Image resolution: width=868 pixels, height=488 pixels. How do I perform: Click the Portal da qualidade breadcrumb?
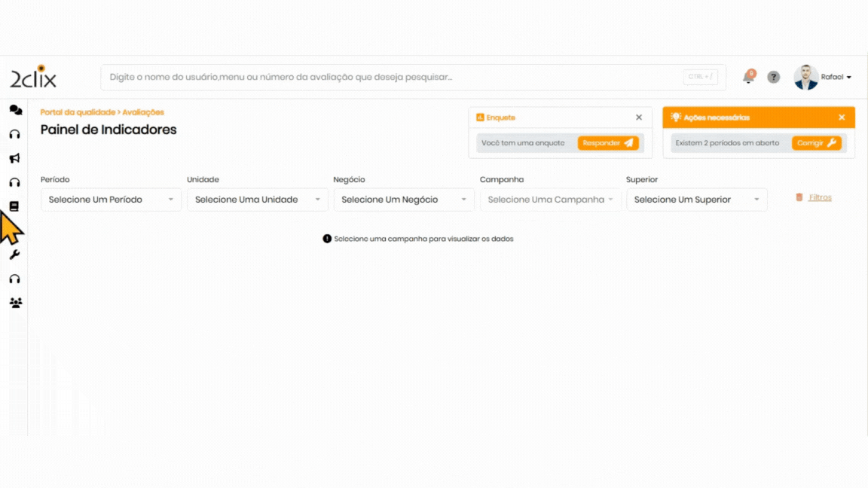[x=78, y=112]
